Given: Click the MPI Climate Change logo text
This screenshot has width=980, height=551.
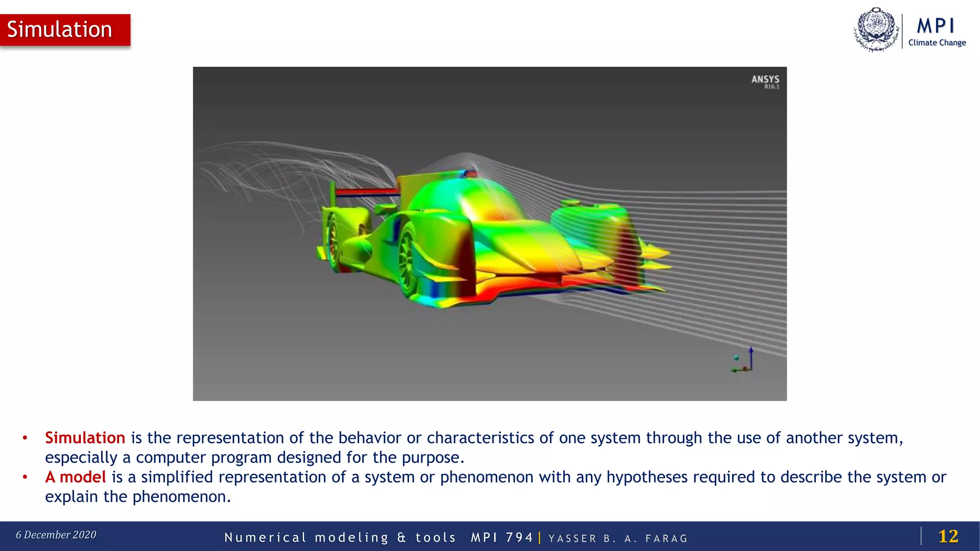Looking at the screenshot, I should tap(936, 32).
